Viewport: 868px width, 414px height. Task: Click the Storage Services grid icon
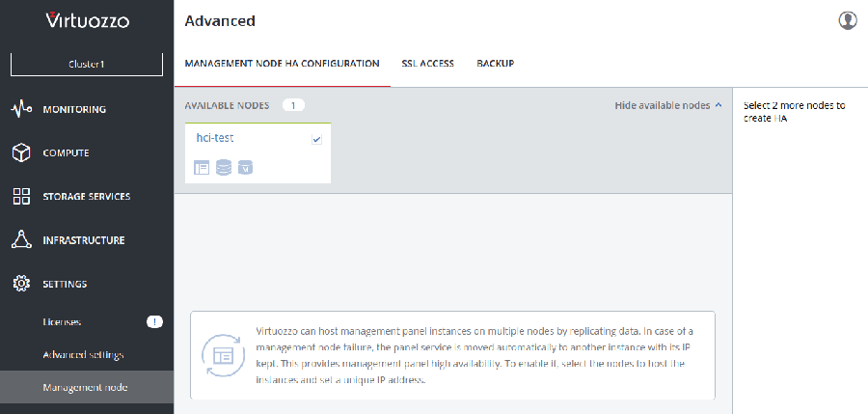coord(21,196)
